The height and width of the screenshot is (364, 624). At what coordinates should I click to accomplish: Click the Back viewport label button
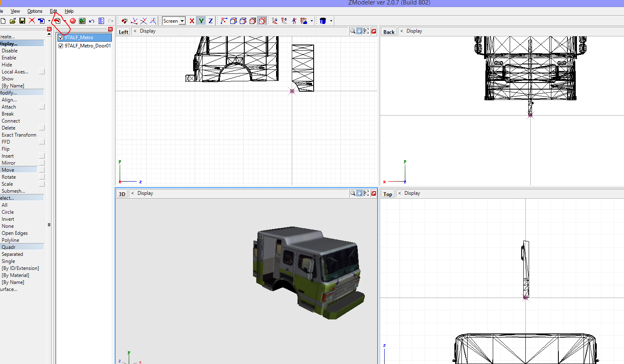[x=388, y=31]
